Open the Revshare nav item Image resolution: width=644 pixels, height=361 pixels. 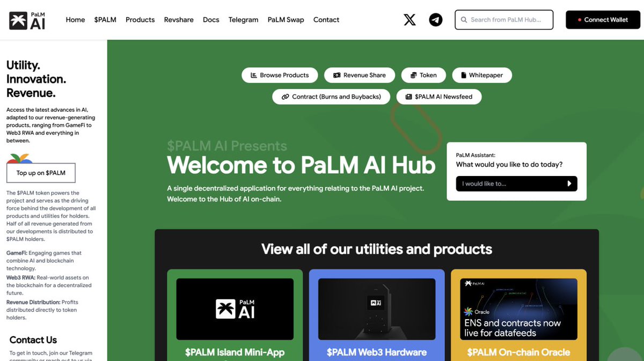point(179,20)
